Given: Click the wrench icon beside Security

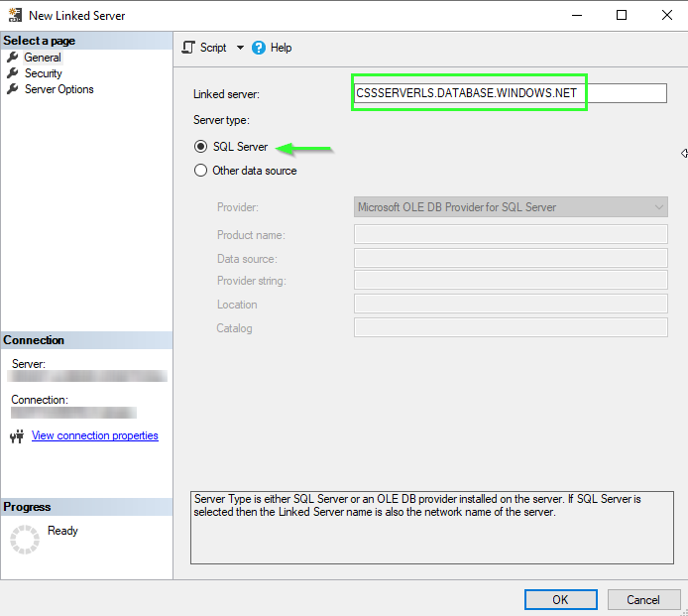Looking at the screenshot, I should pos(13,72).
